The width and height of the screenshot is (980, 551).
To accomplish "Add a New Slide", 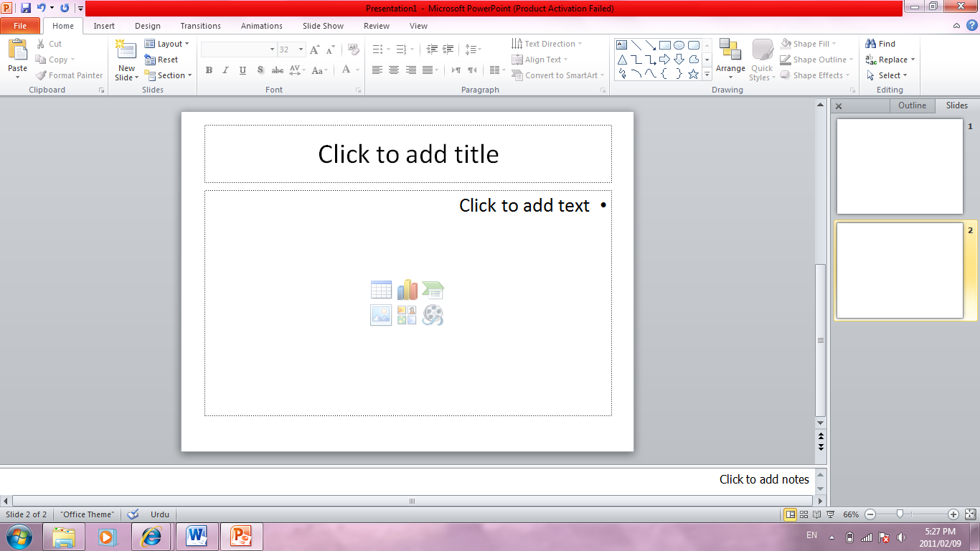I will (126, 60).
